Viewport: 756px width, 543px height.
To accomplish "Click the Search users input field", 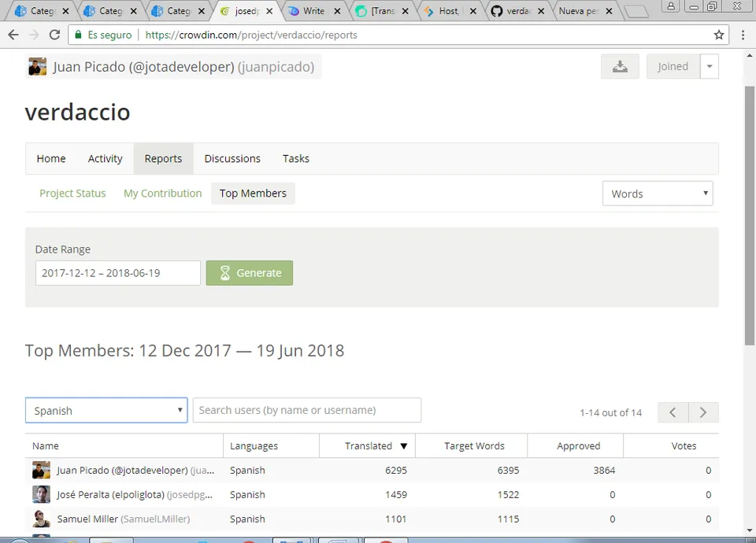I will pyautogui.click(x=306, y=410).
